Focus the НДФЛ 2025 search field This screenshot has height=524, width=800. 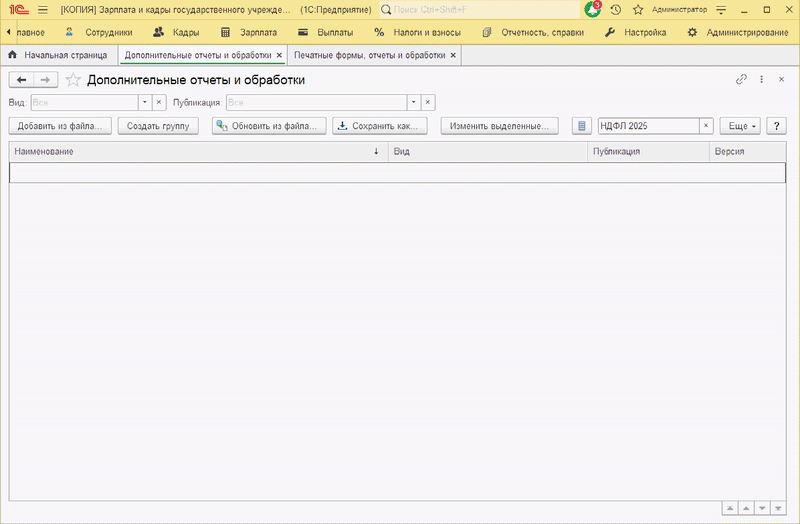648,126
